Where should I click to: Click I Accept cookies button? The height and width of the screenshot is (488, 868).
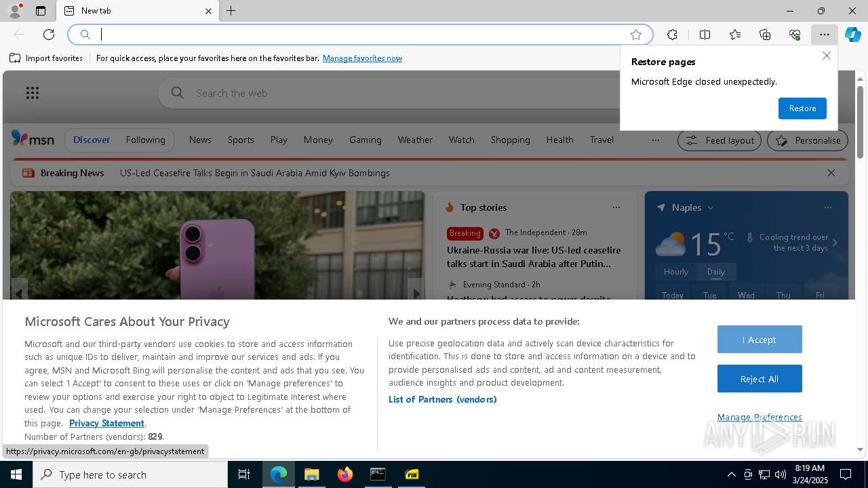tap(759, 340)
